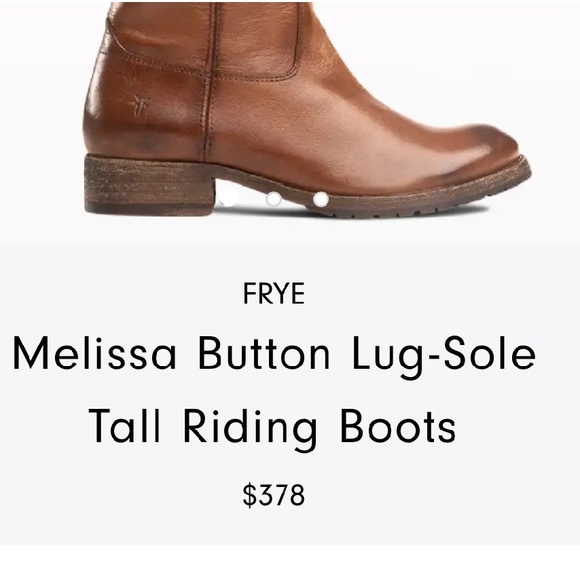Select the first image carousel dot
This screenshot has height=580, width=580.
tap(227, 199)
